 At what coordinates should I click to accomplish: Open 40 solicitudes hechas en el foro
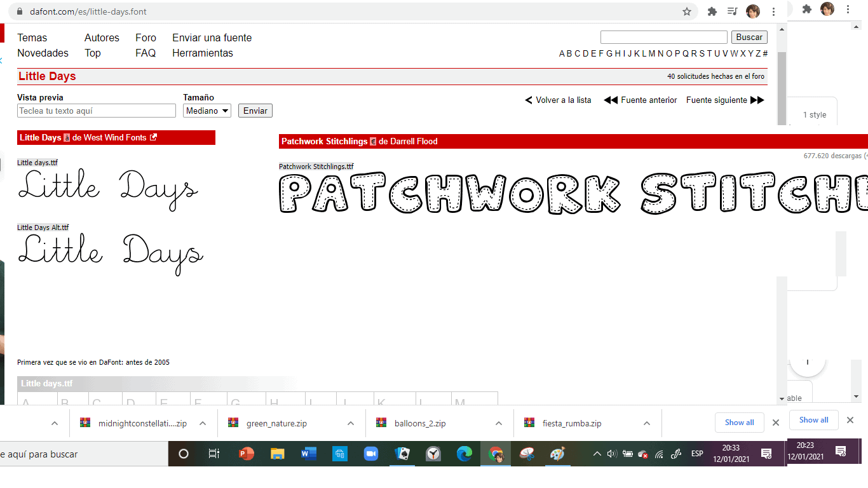(x=716, y=76)
